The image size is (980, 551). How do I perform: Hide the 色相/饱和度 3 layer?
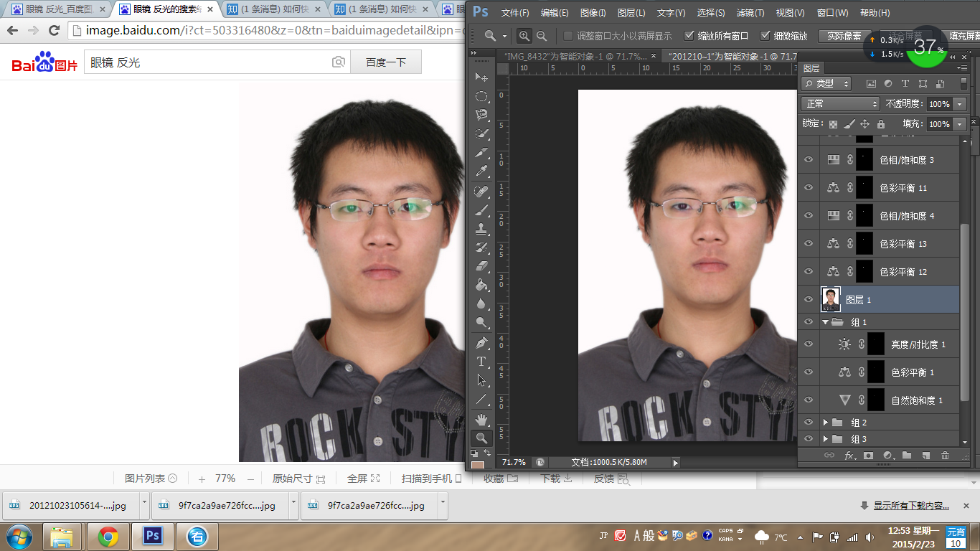coord(809,159)
